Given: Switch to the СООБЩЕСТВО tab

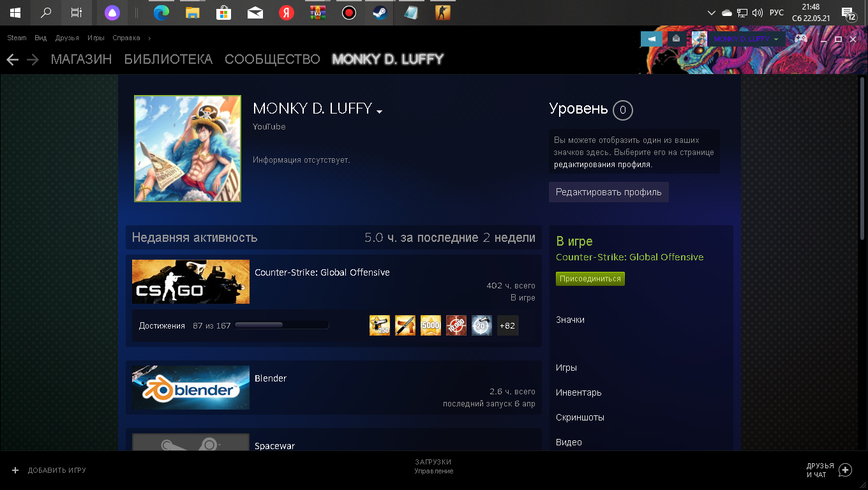Looking at the screenshot, I should [273, 59].
